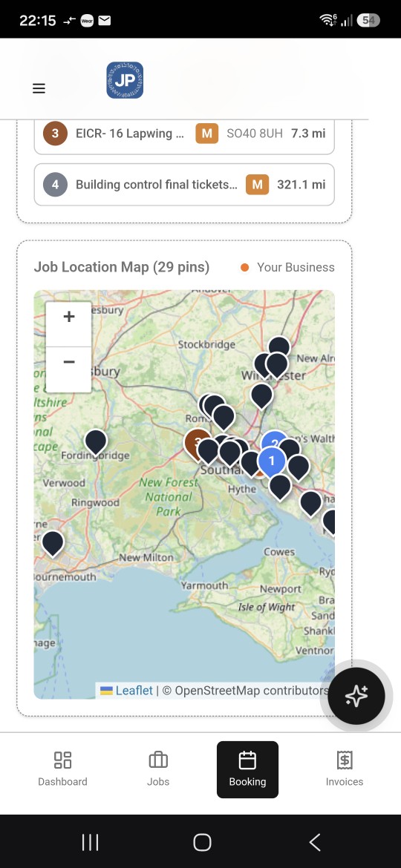
Task: Open the hamburger menu
Action: pyautogui.click(x=39, y=88)
